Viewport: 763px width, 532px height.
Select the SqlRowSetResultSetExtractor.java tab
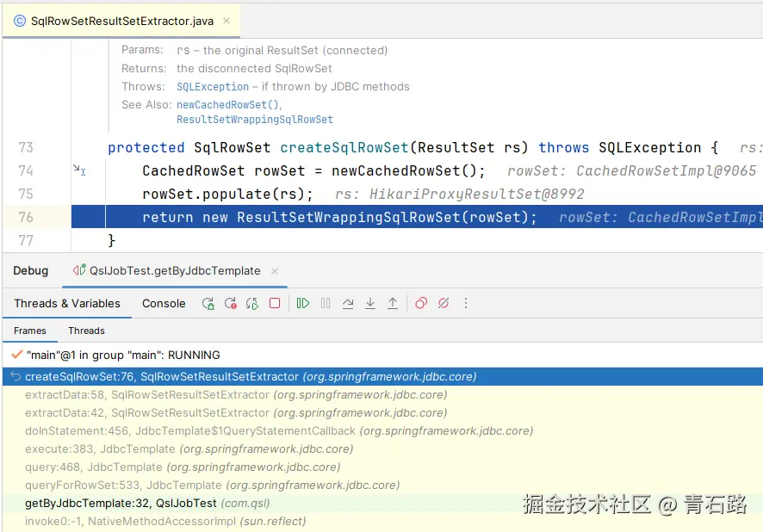click(x=121, y=21)
